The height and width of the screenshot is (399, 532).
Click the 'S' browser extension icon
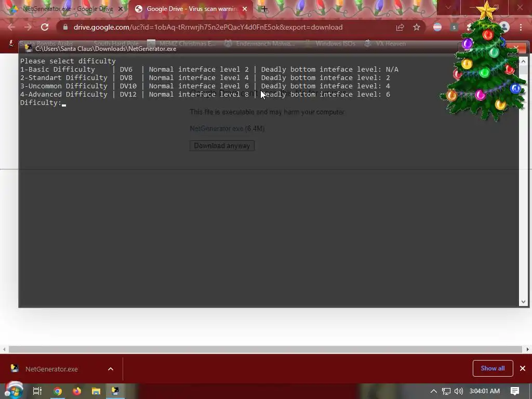(454, 27)
